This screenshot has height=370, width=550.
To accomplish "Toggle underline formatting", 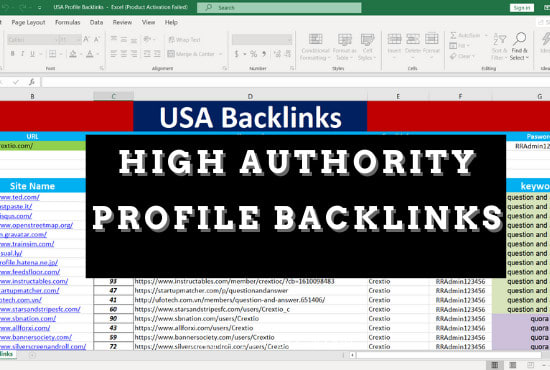I will pos(32,54).
